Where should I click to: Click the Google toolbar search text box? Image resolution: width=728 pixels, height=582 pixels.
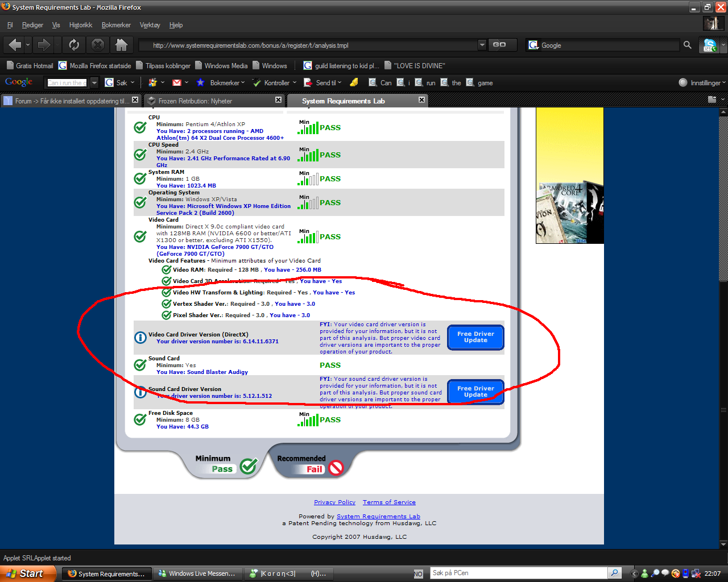(67, 82)
